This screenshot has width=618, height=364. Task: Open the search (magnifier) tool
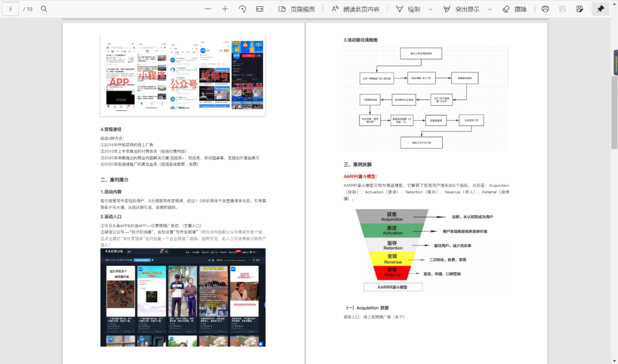tap(44, 9)
